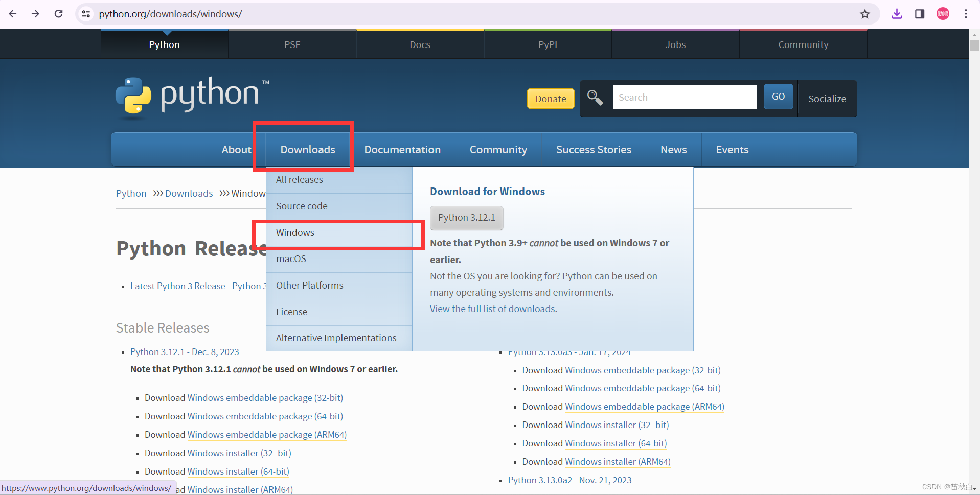This screenshot has height=495, width=980.
Task: Choose All releases in Downloads dropdown
Action: coord(339,180)
